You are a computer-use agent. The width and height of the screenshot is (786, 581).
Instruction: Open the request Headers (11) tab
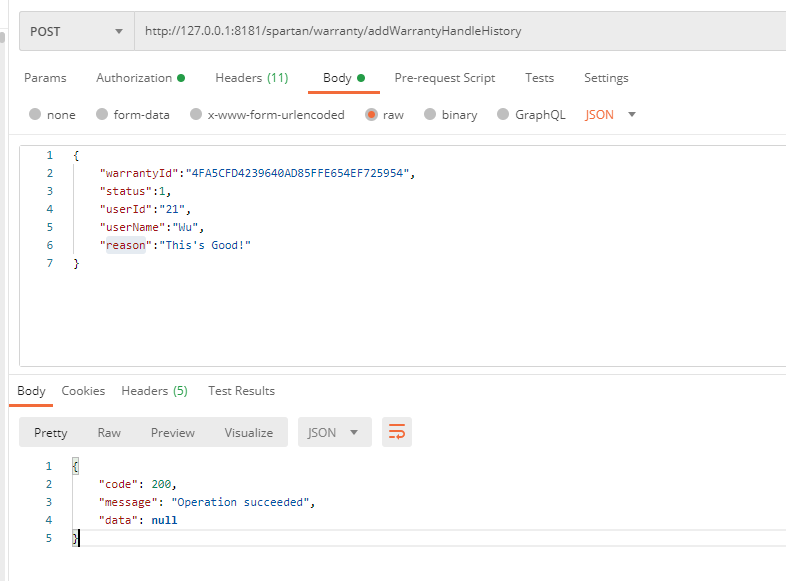(x=251, y=78)
